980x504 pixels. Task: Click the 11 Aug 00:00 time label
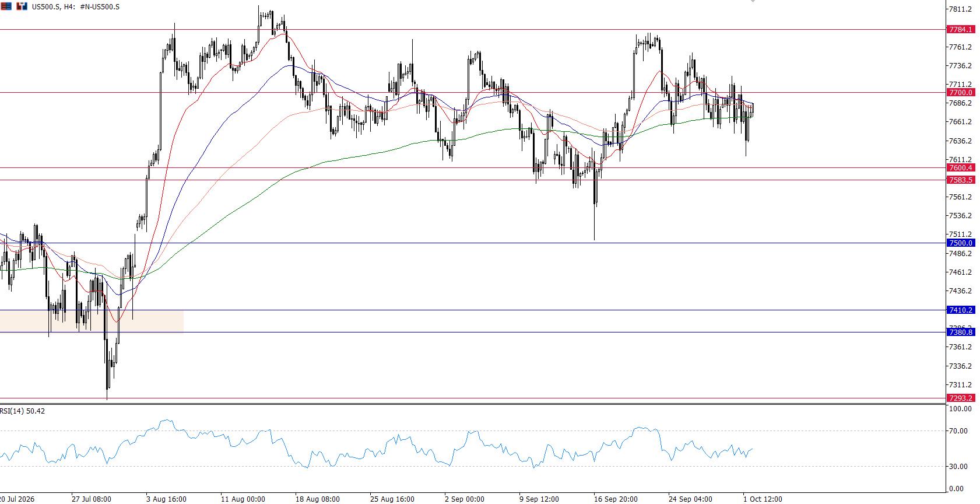pos(243,499)
